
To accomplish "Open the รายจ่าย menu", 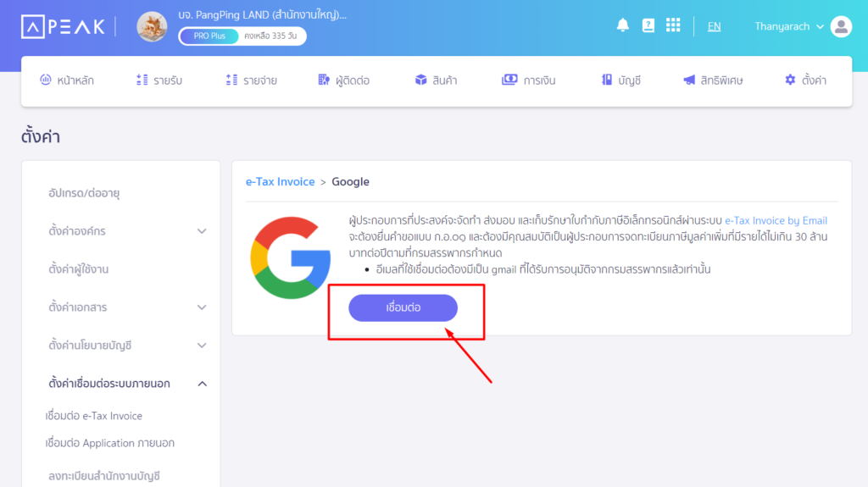I will pos(251,80).
